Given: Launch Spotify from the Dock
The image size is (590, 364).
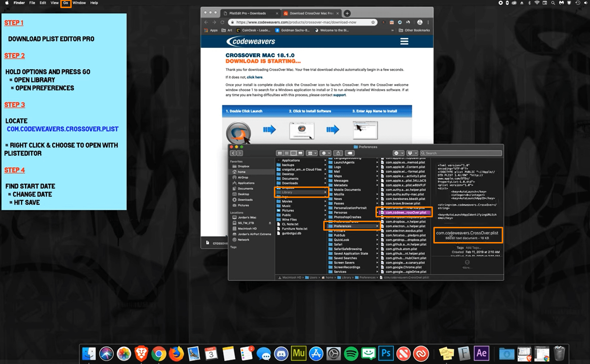Looking at the screenshot, I should click(351, 353).
